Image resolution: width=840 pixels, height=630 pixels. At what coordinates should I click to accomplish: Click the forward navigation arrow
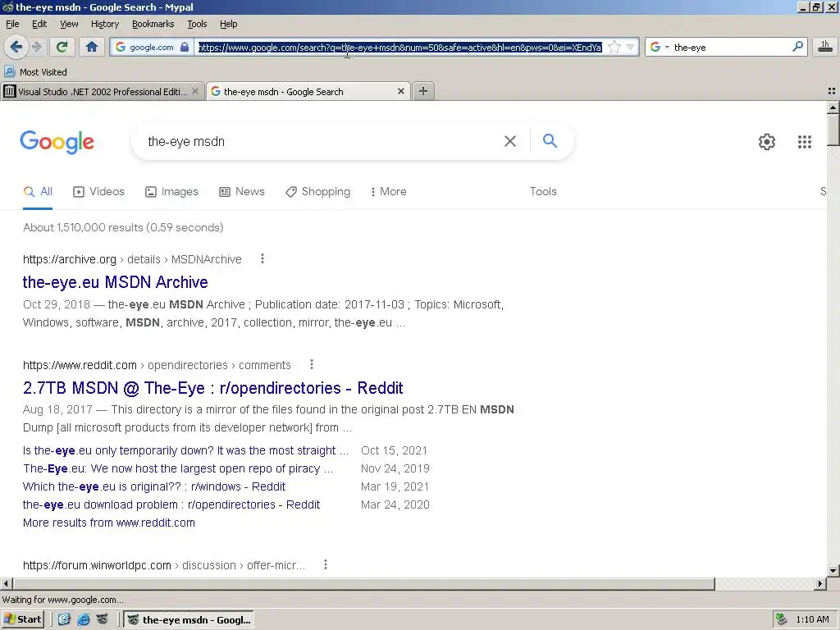pyautogui.click(x=36, y=47)
